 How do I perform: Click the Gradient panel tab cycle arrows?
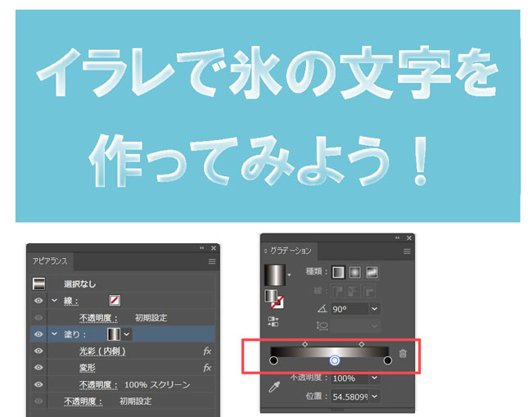(x=266, y=252)
